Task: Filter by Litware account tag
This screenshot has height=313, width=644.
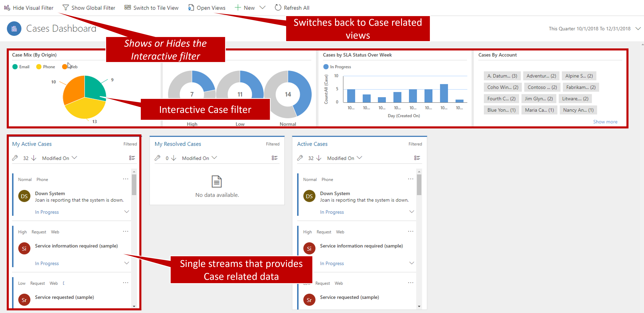Action: point(575,99)
